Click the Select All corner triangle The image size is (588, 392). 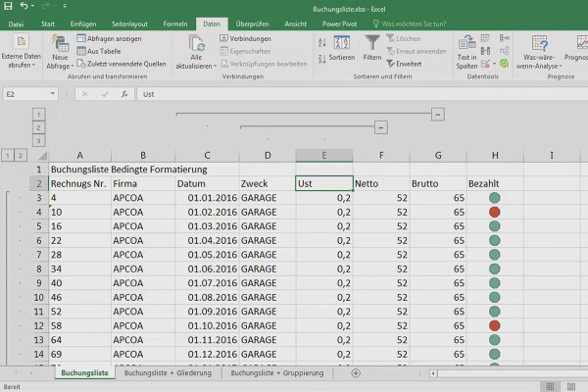tap(42, 155)
